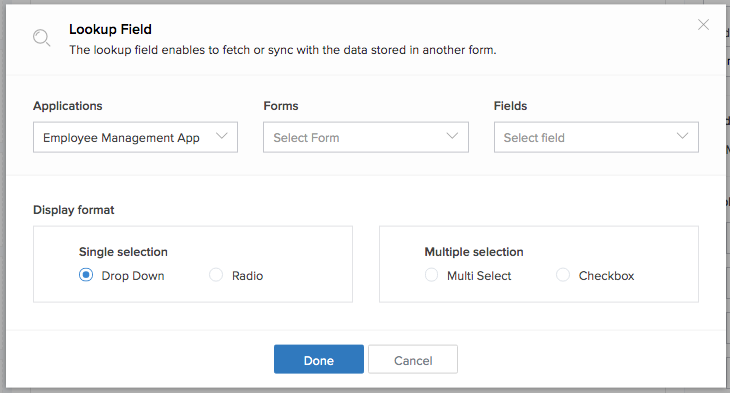Click the Cancel button
Viewport: 730px width, 393px height.
(x=413, y=359)
